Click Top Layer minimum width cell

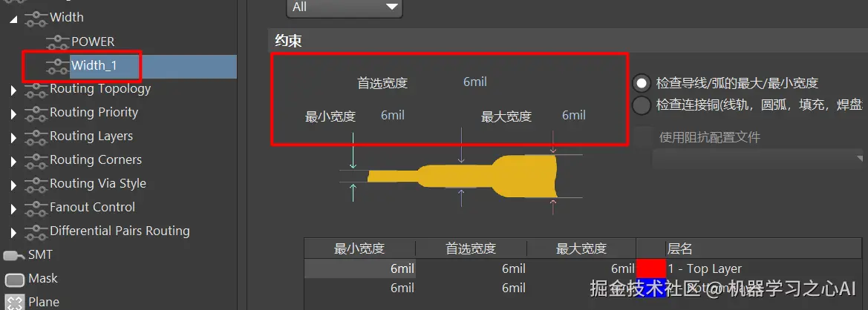[360, 268]
